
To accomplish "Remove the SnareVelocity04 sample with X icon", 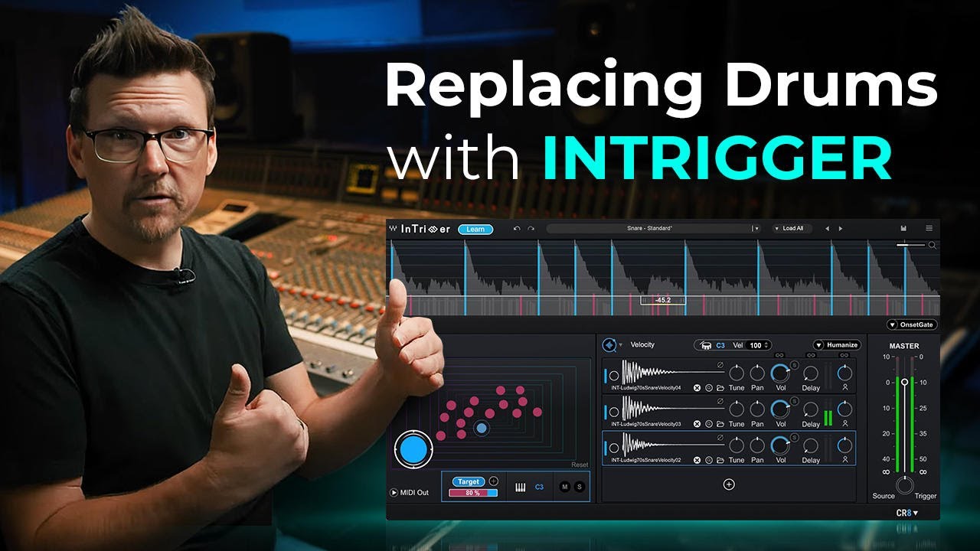I will click(697, 388).
